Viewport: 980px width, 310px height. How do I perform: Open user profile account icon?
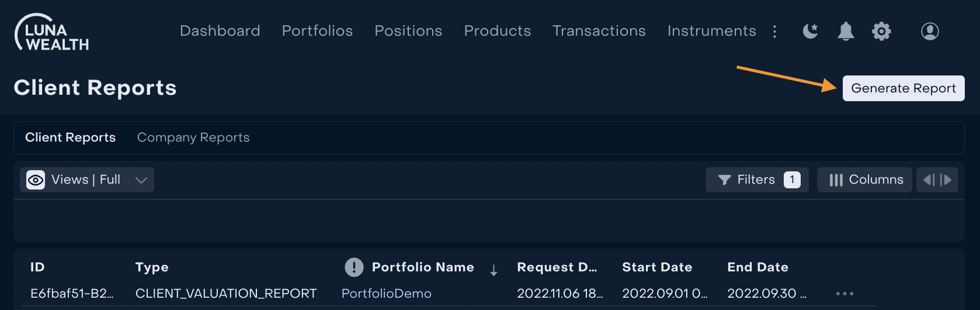(930, 31)
